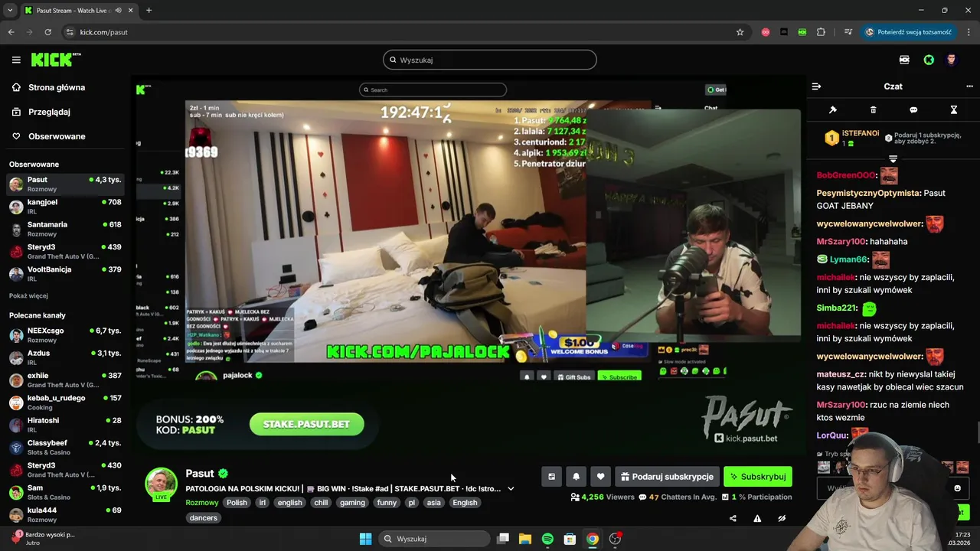Open Przeglądaj in sidebar

[41, 112]
